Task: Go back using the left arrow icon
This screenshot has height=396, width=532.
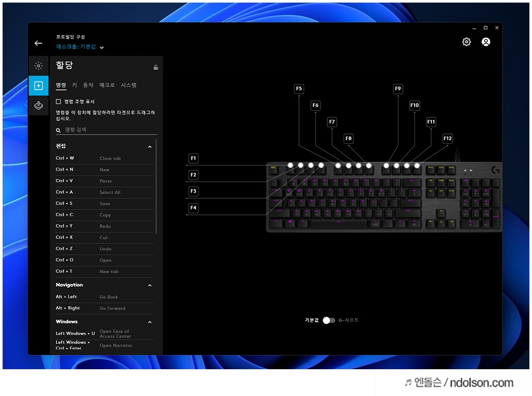Action: [39, 43]
